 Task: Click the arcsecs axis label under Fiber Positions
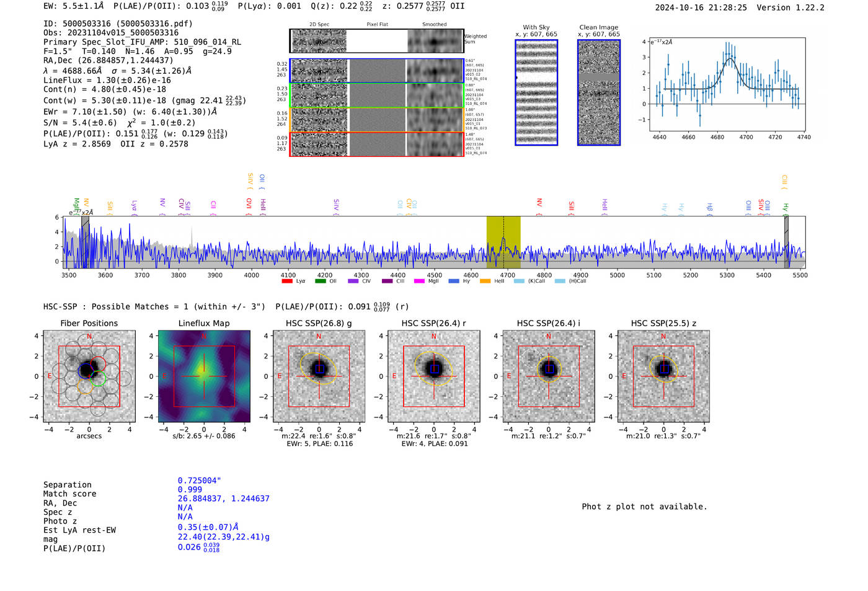[89, 436]
